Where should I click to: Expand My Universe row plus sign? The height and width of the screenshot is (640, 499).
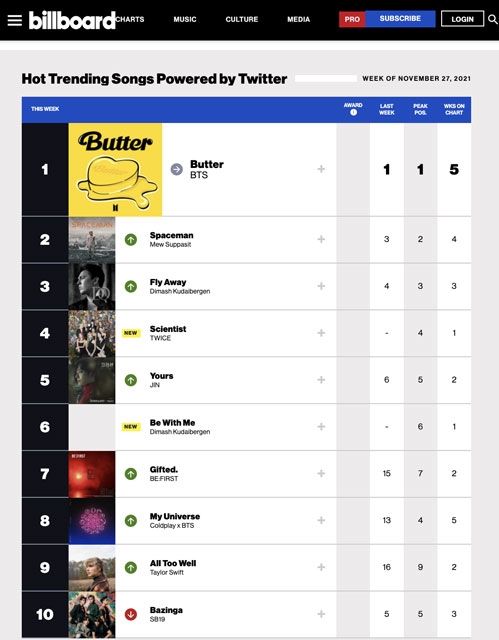[321, 520]
